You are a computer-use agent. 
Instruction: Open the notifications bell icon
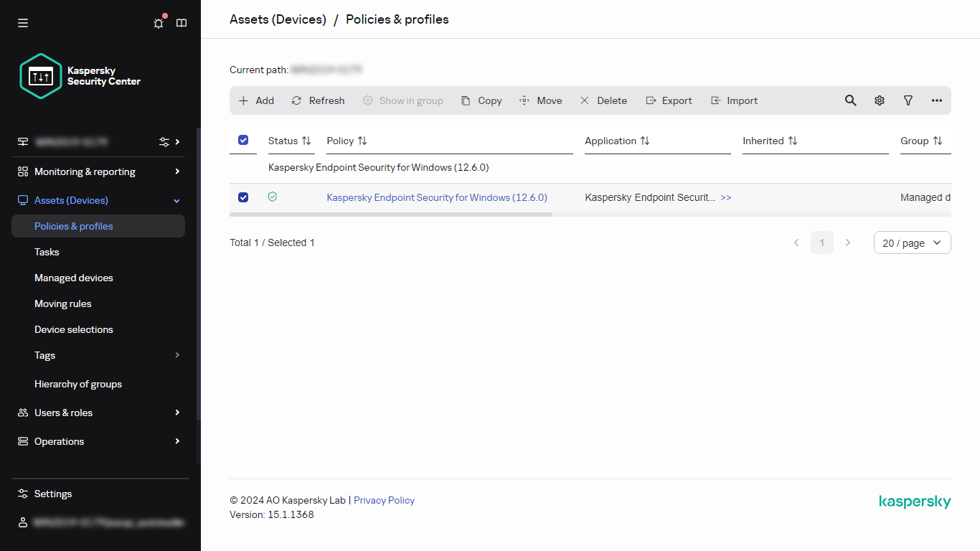[x=159, y=23]
